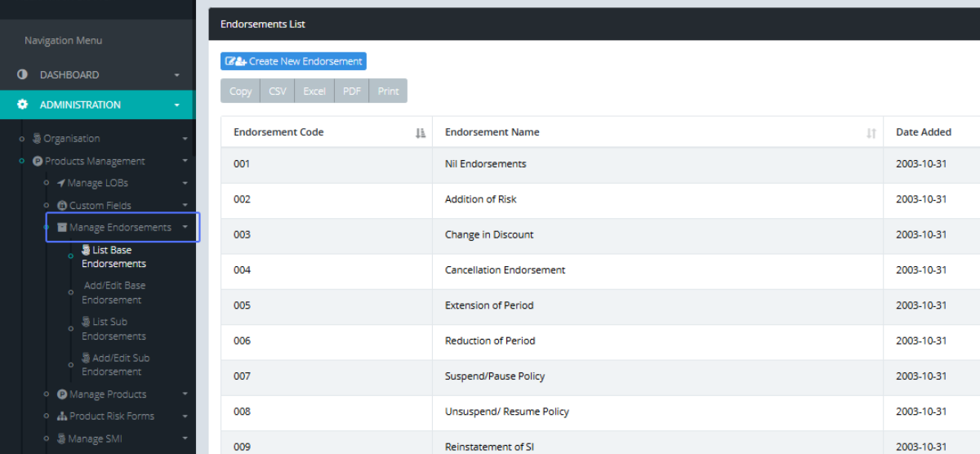Expand the Organisation submenu arrow
The height and width of the screenshot is (454, 980).
click(185, 140)
